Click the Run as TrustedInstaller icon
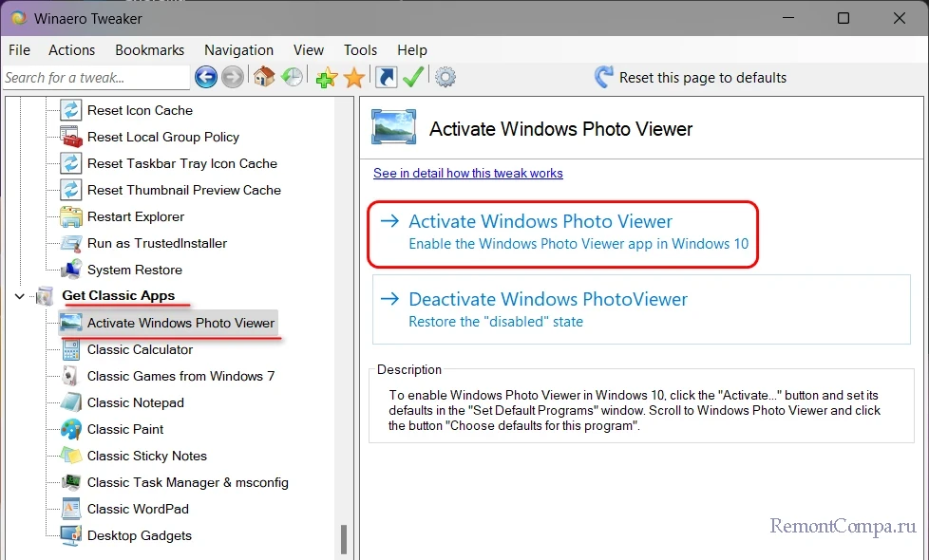The width and height of the screenshot is (929, 560). click(71, 243)
